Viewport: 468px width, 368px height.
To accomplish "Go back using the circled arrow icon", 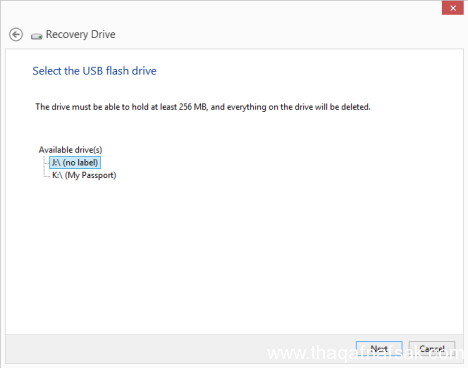I will coord(16,34).
